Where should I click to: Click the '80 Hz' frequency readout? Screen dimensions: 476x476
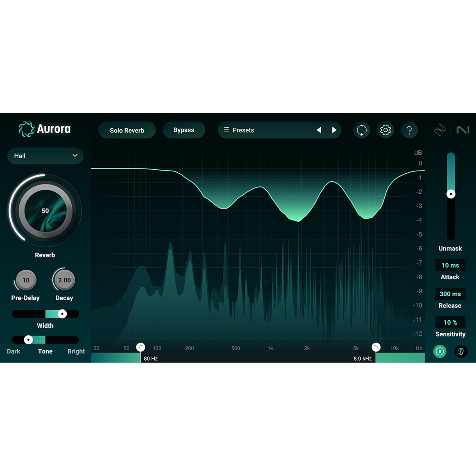point(151,359)
